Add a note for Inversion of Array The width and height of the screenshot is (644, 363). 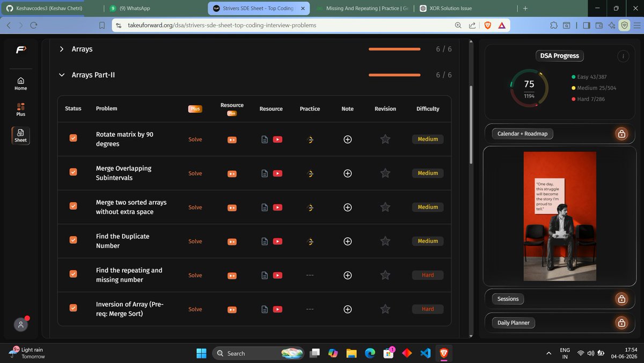(348, 309)
